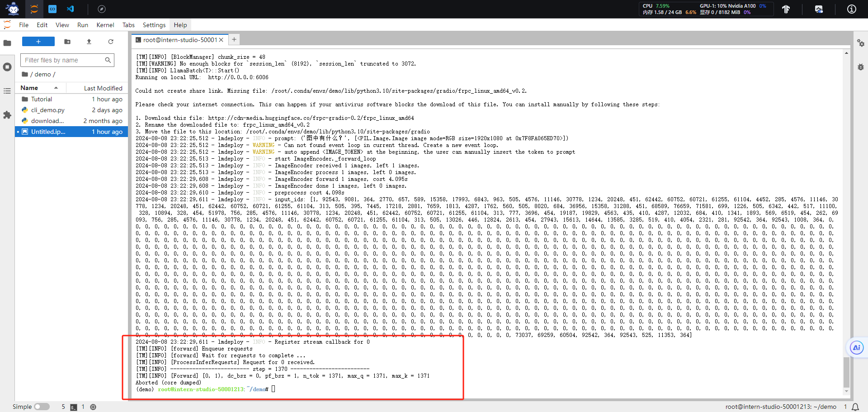Open the View menu
Screen dimensions: 868x412
[x=62, y=25]
